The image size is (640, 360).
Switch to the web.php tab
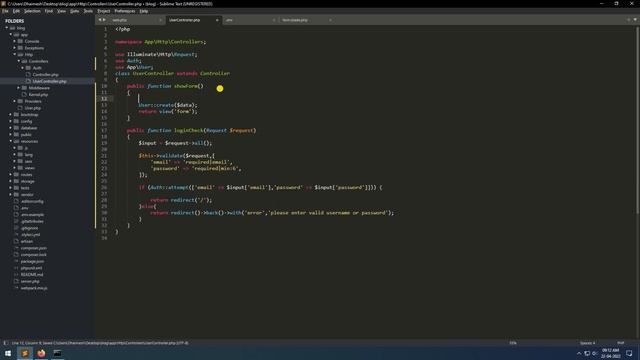pyautogui.click(x=120, y=20)
